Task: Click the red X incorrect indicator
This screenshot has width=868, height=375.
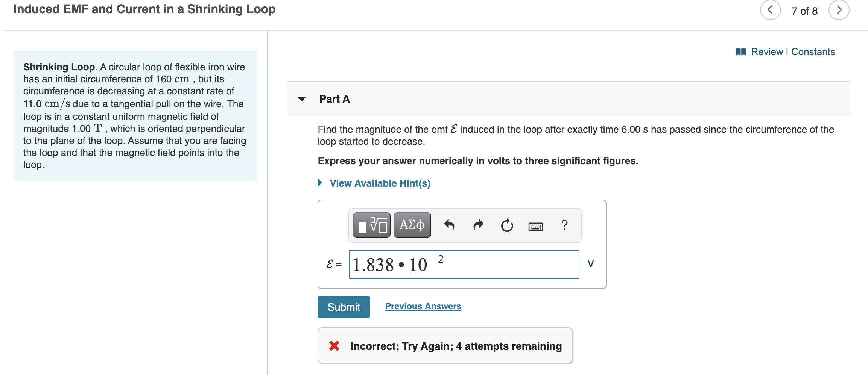Action: tap(334, 346)
